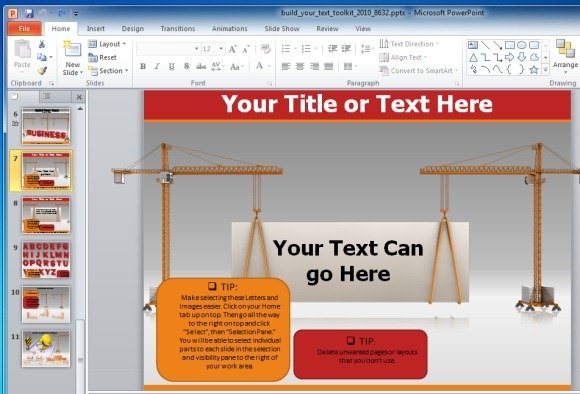The height and width of the screenshot is (394, 580).
Task: Click the Copy icon in Clipboard group
Action: point(42,57)
